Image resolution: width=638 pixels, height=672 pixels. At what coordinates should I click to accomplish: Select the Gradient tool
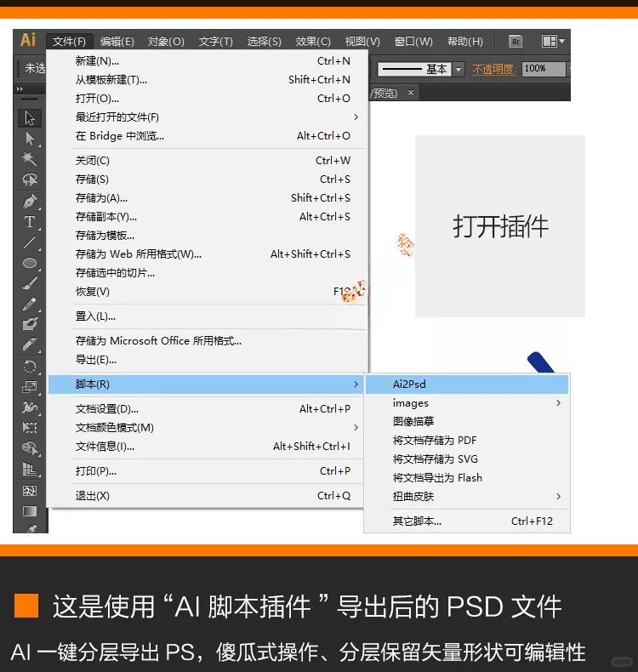coord(30,511)
